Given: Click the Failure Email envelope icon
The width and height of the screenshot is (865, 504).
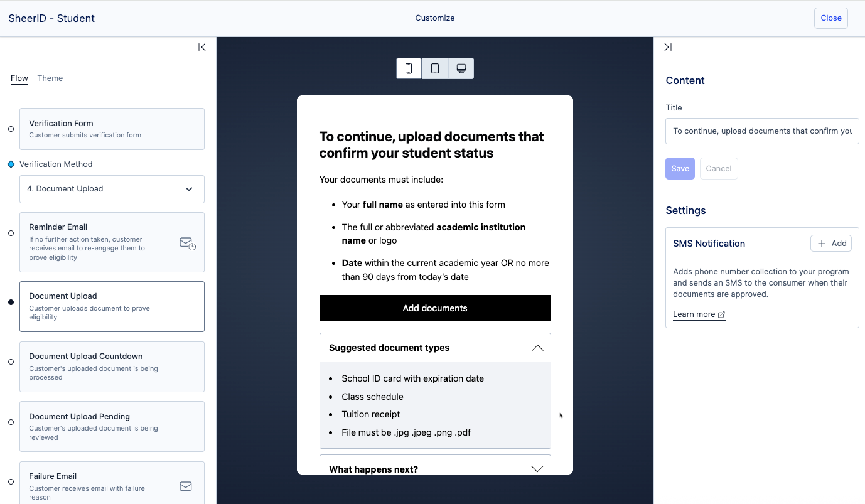Looking at the screenshot, I should point(186,486).
